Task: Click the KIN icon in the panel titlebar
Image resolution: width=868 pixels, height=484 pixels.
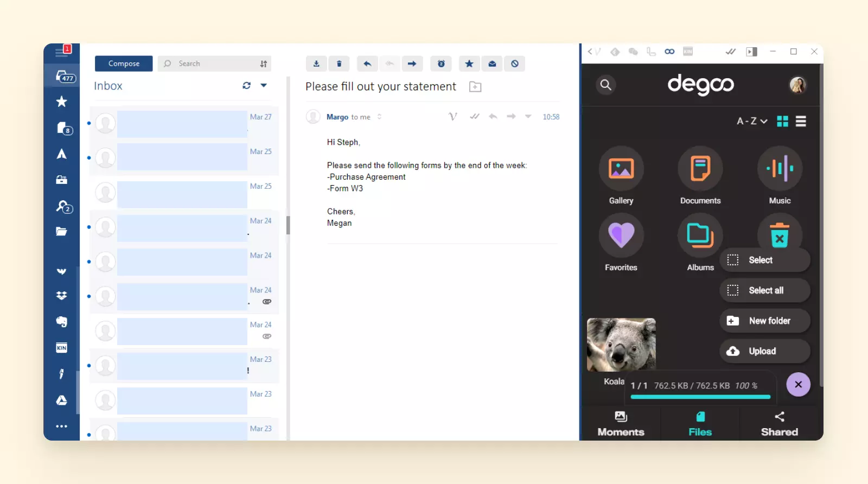Action: pos(688,52)
